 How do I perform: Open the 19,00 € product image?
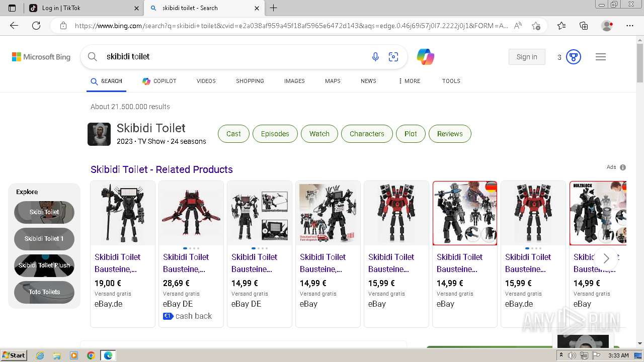point(123,213)
